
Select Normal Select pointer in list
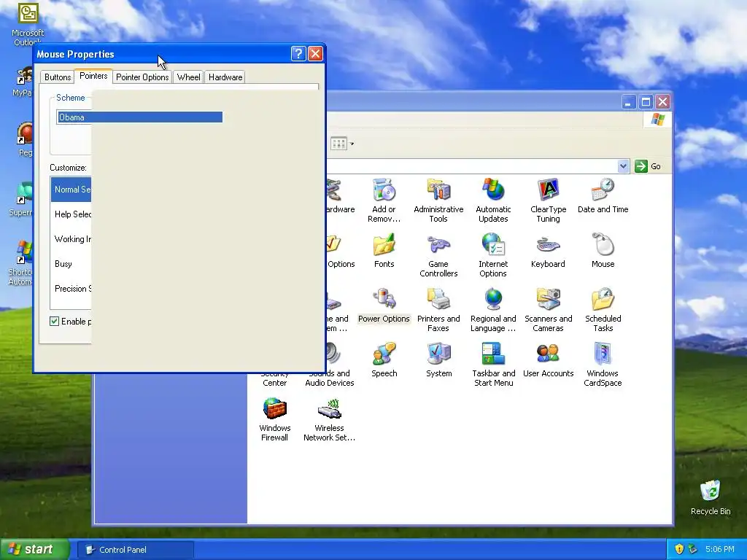tap(71, 190)
